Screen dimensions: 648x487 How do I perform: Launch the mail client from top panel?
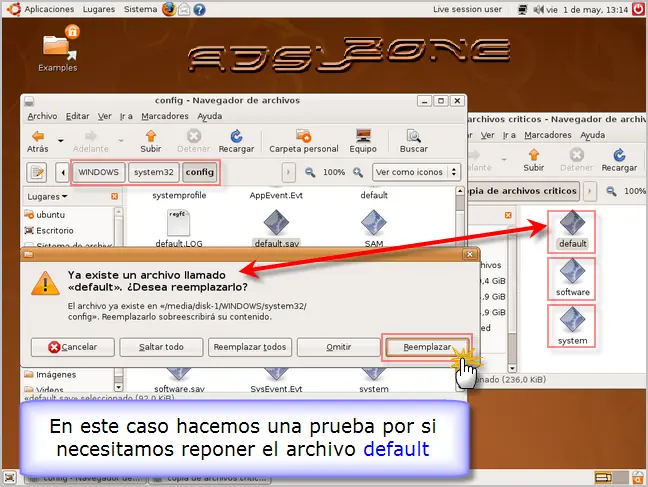184,9
